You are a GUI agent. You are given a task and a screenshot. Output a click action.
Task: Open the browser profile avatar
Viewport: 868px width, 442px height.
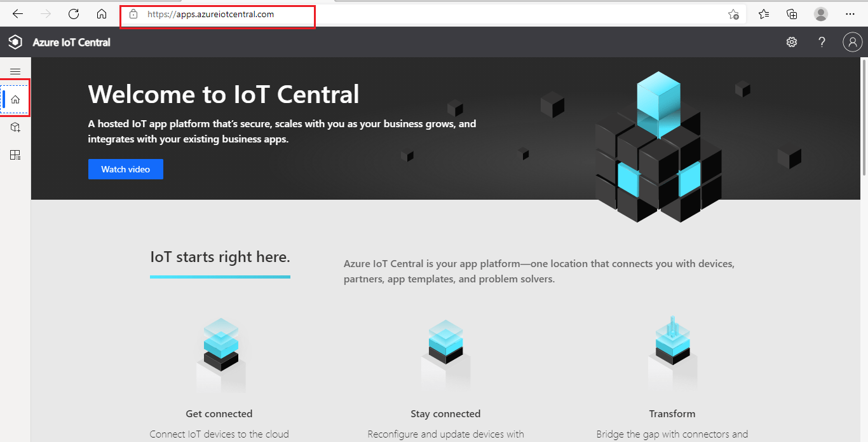(821, 14)
